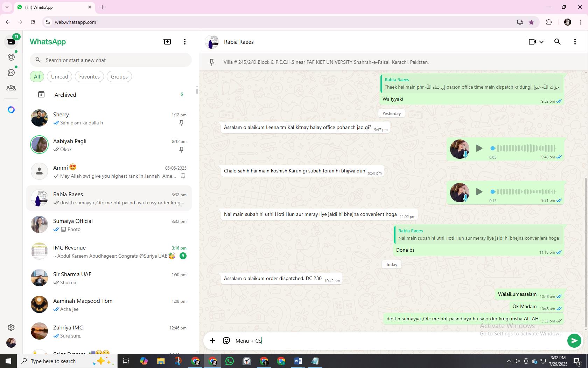
Task: Open Sherry chat
Action: [109, 118]
